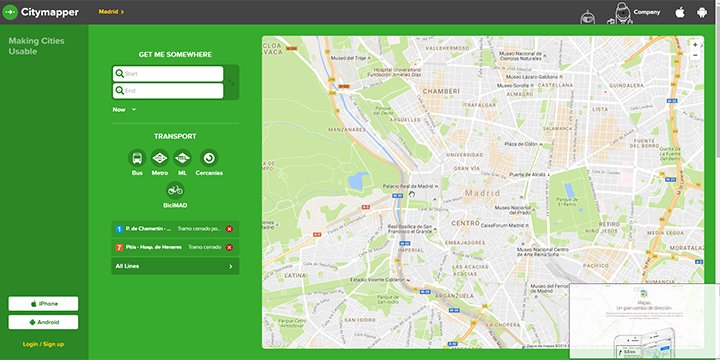Select the Cercanías transport icon
720x360 pixels.
[209, 158]
